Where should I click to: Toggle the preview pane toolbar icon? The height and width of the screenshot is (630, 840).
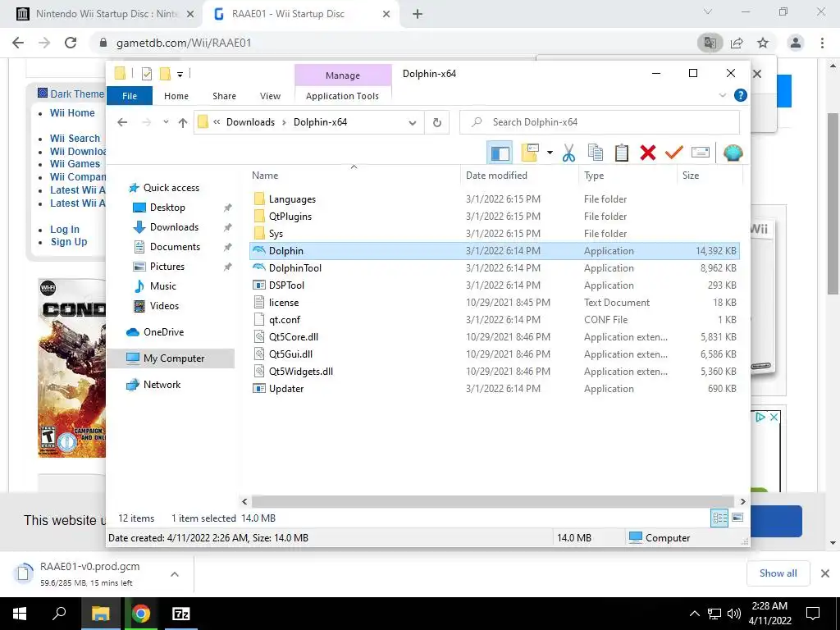pyautogui.click(x=500, y=153)
